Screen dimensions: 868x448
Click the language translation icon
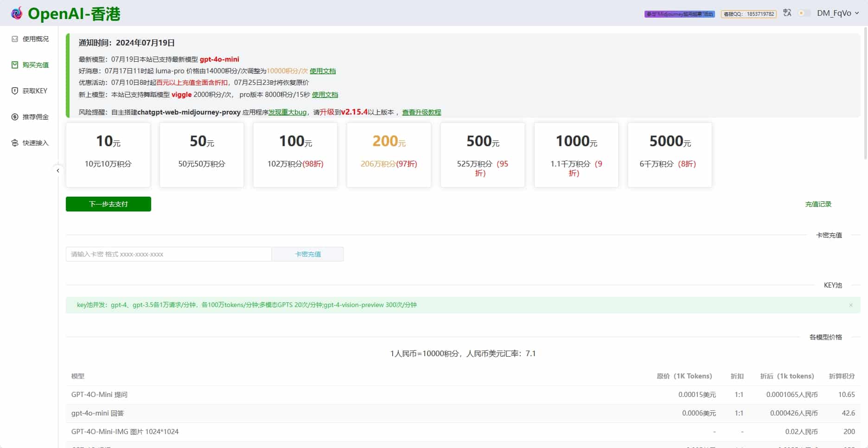787,13
